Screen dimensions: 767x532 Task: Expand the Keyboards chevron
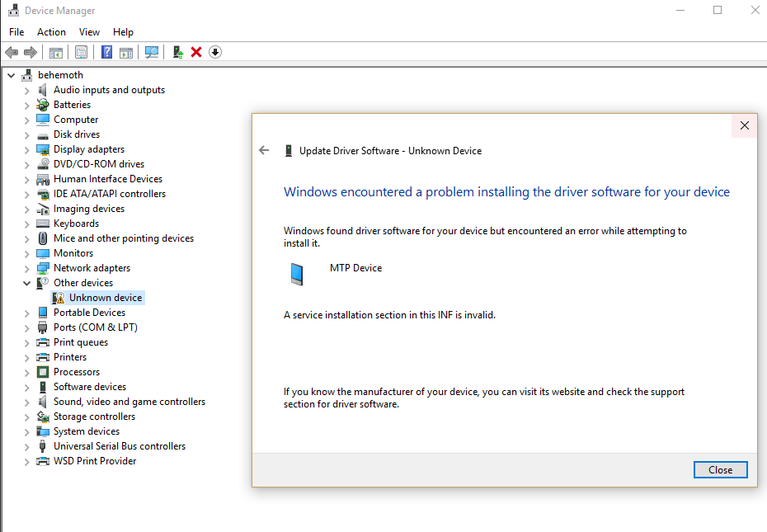(x=27, y=224)
